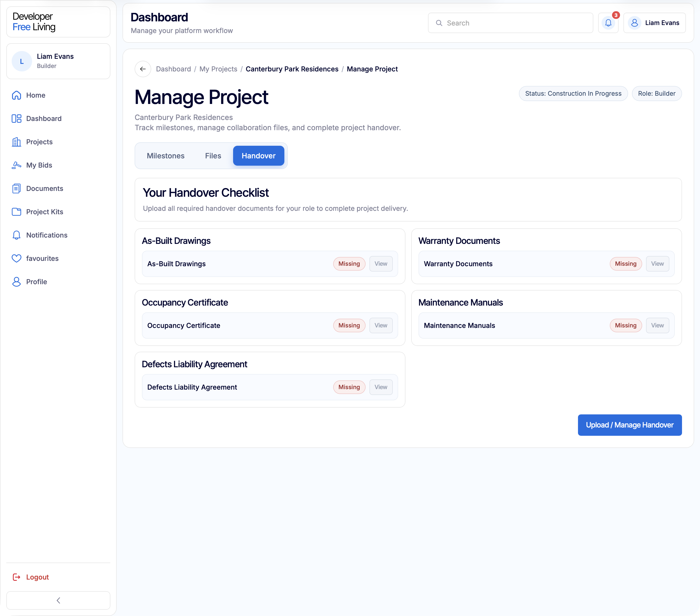This screenshot has height=616, width=700.
Task: Click the search magnifier icon
Action: (x=439, y=23)
